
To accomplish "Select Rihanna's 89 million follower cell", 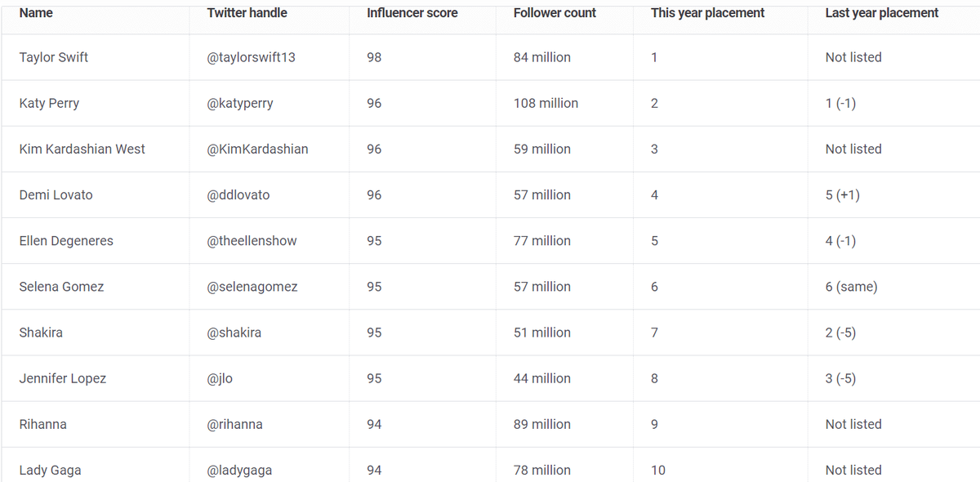I will 542,424.
